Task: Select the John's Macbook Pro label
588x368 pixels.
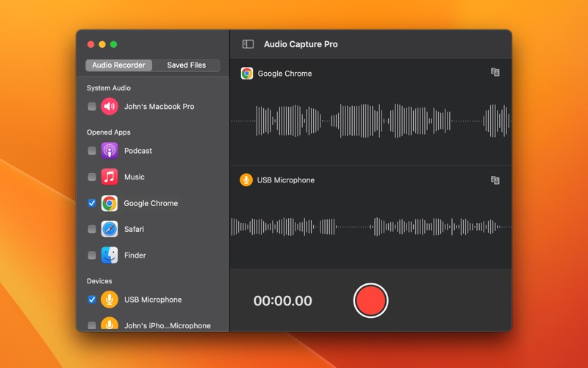Action: (159, 106)
